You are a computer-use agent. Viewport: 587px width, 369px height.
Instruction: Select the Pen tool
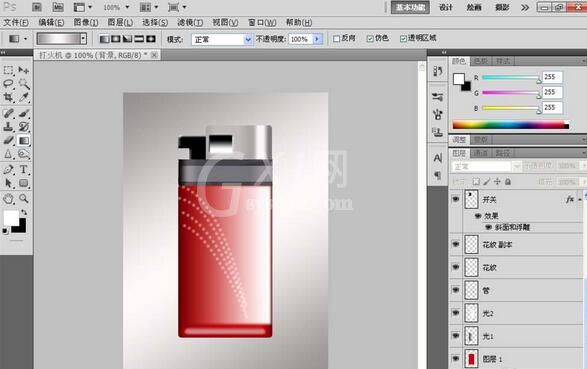[x=8, y=169]
